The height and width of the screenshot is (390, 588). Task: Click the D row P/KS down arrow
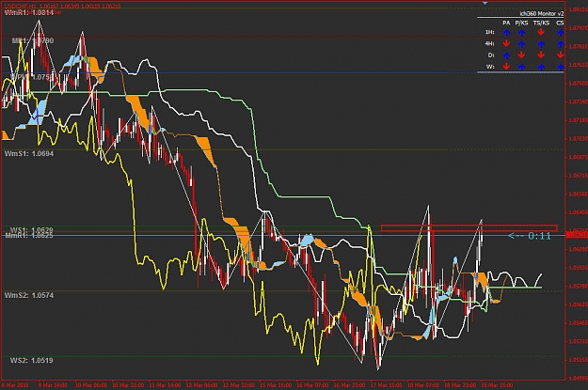[x=521, y=55]
